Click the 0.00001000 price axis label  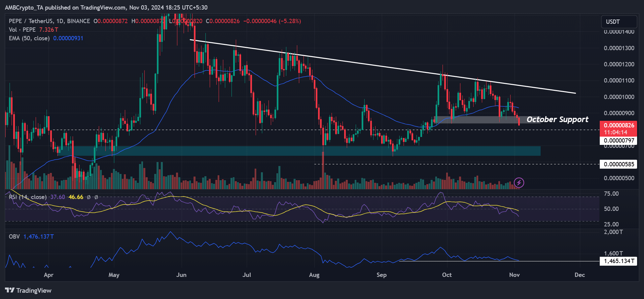click(x=619, y=97)
